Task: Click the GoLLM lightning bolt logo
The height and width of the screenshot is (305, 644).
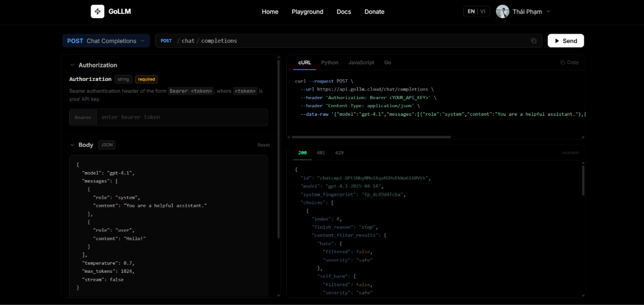Action: pos(98,11)
